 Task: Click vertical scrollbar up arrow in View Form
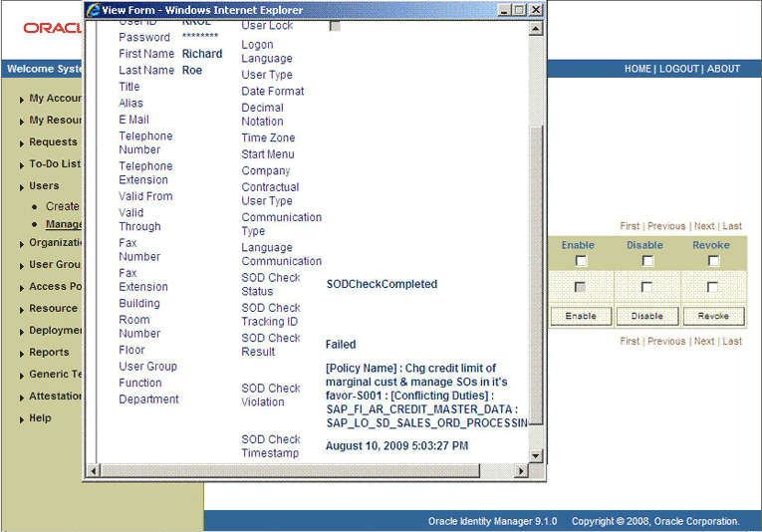[536, 29]
